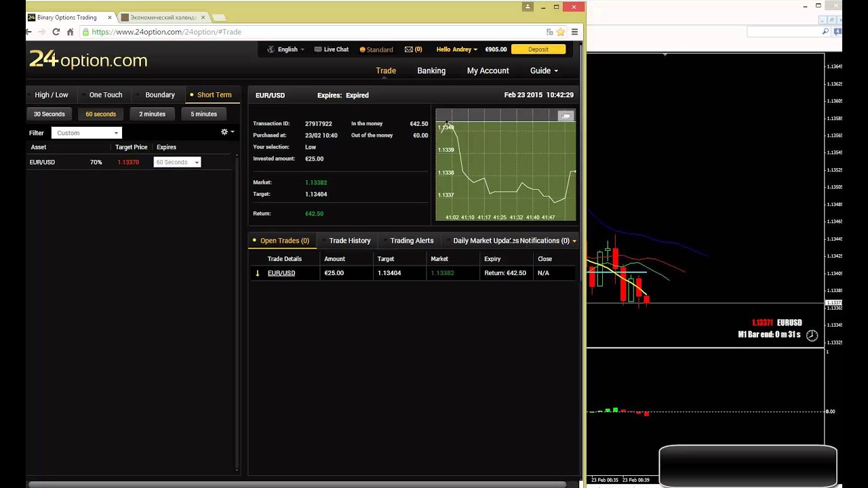Switch to the Short Term tab
This screenshot has width=868, height=488.
pyautogui.click(x=211, y=95)
